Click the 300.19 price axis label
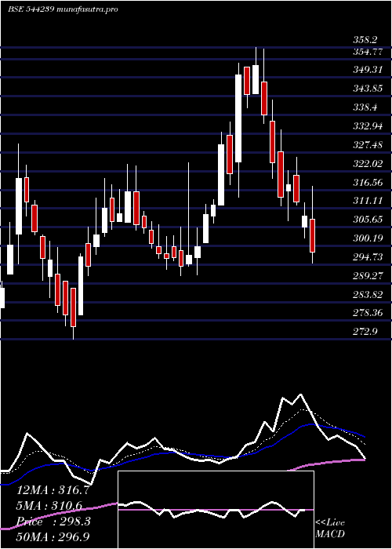 pyautogui.click(x=368, y=238)
